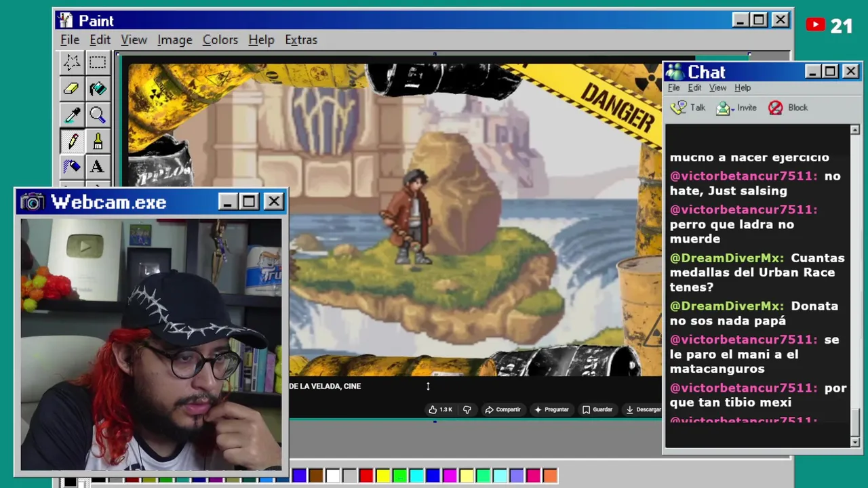
Task: Select the rectangular Select tool in Paint
Action: click(98, 62)
